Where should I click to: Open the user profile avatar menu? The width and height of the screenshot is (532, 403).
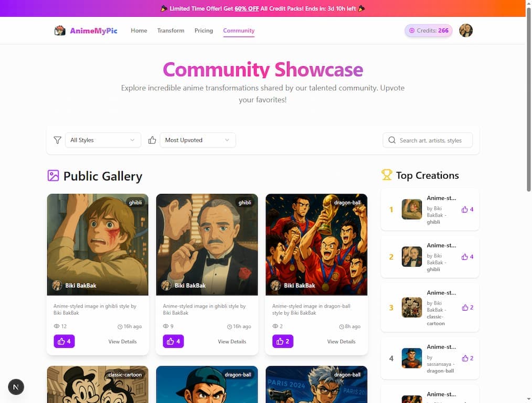[x=466, y=30]
